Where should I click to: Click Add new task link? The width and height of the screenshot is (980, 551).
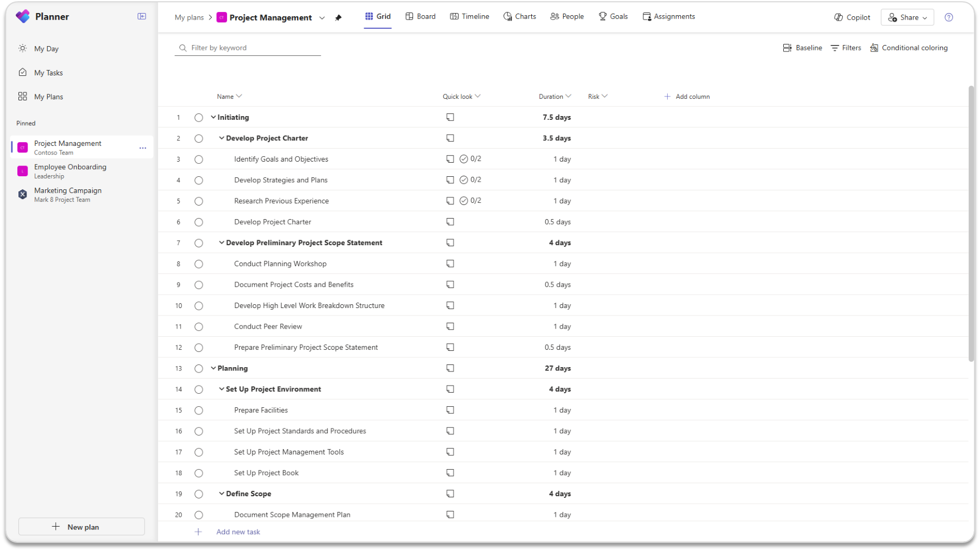[x=238, y=532]
